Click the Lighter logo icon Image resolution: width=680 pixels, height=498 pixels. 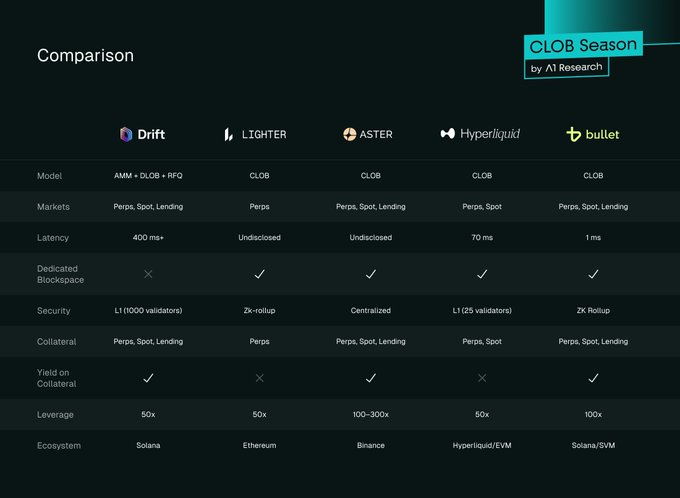tap(229, 134)
